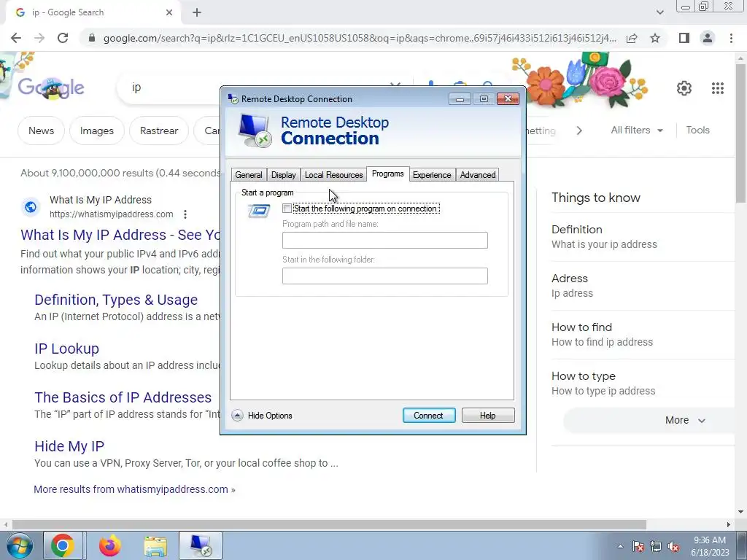Click the Programs tab
The width and height of the screenshot is (747, 560).
click(388, 174)
